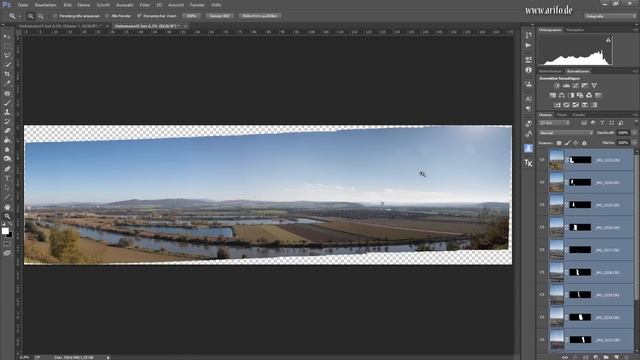Image resolution: width=640 pixels, height=360 pixels.
Task: Close the Unbenannt2 document tab
Action: coord(185,26)
